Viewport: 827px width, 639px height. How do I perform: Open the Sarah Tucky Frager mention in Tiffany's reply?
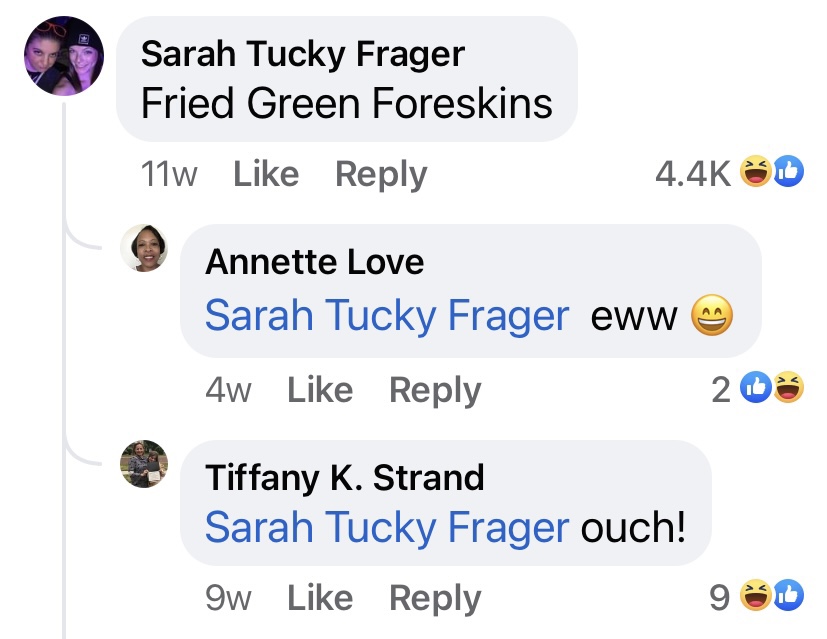[x=387, y=526]
